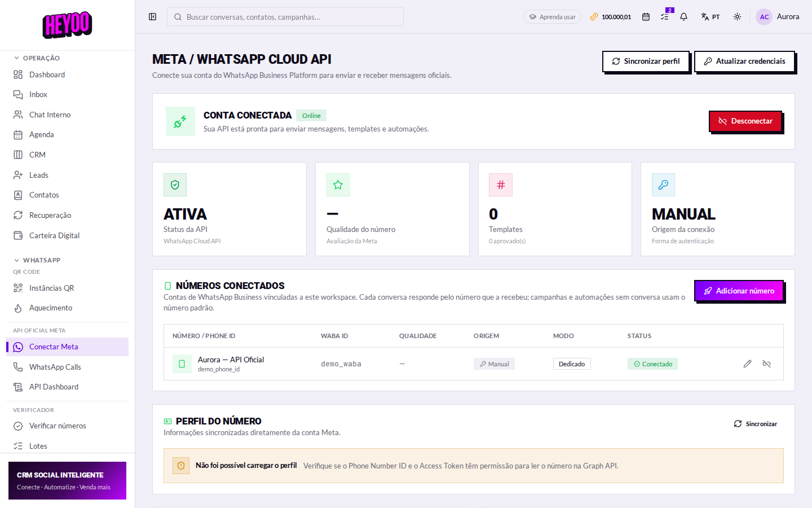Toggle light/dark theme sun icon
This screenshot has width=812, height=508.
coord(737,17)
